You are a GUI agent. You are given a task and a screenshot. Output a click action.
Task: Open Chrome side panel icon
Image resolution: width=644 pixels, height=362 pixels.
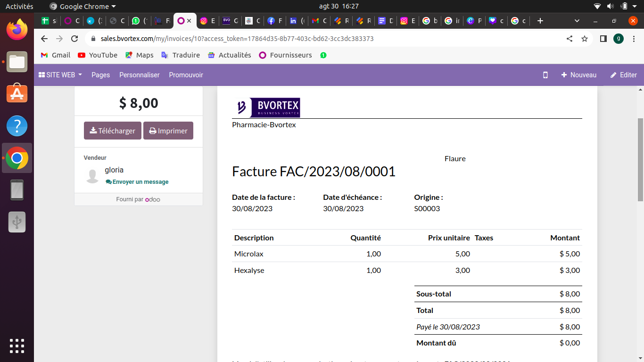[x=603, y=39]
